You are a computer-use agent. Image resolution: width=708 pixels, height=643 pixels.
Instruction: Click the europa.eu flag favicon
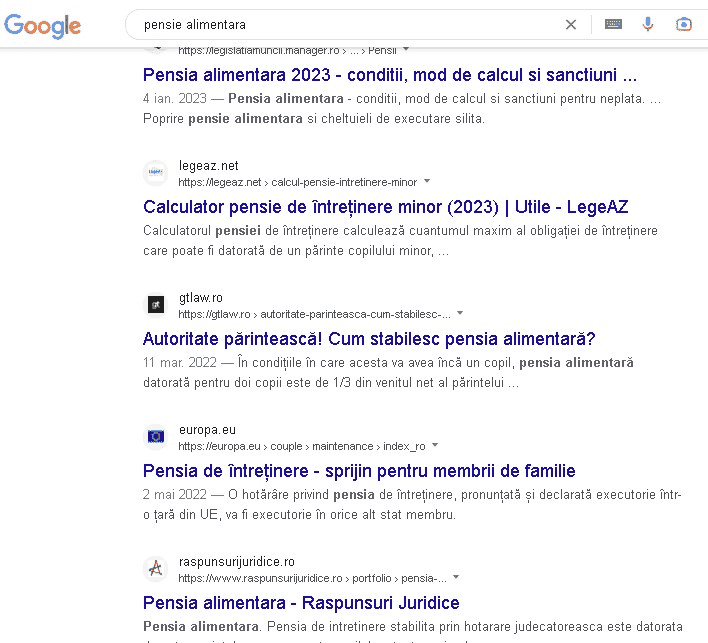pyautogui.click(x=155, y=437)
